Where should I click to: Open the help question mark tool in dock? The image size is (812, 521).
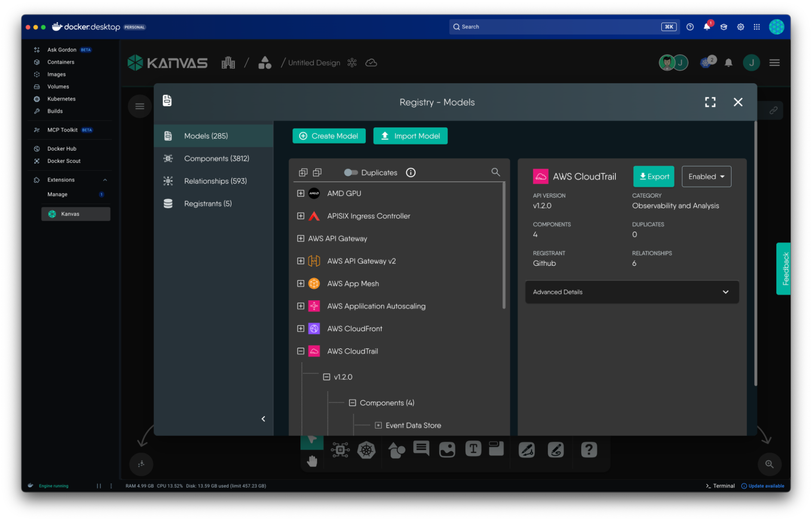pos(589,450)
